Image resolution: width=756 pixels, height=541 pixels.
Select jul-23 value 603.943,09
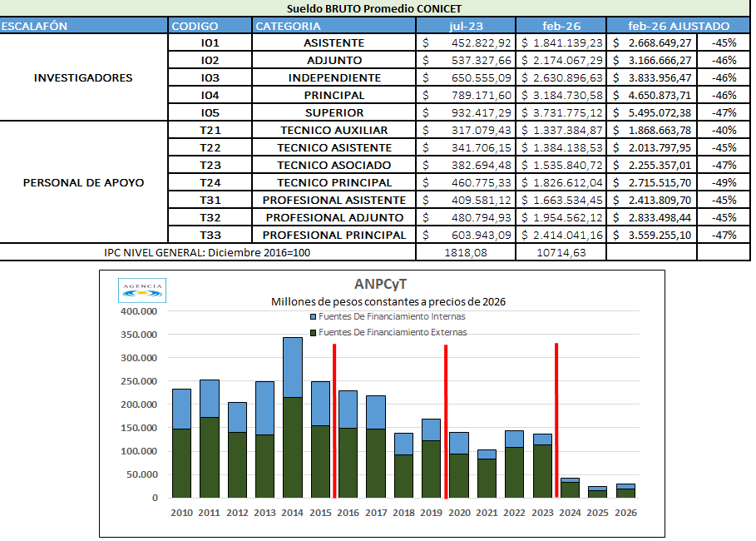click(x=466, y=235)
